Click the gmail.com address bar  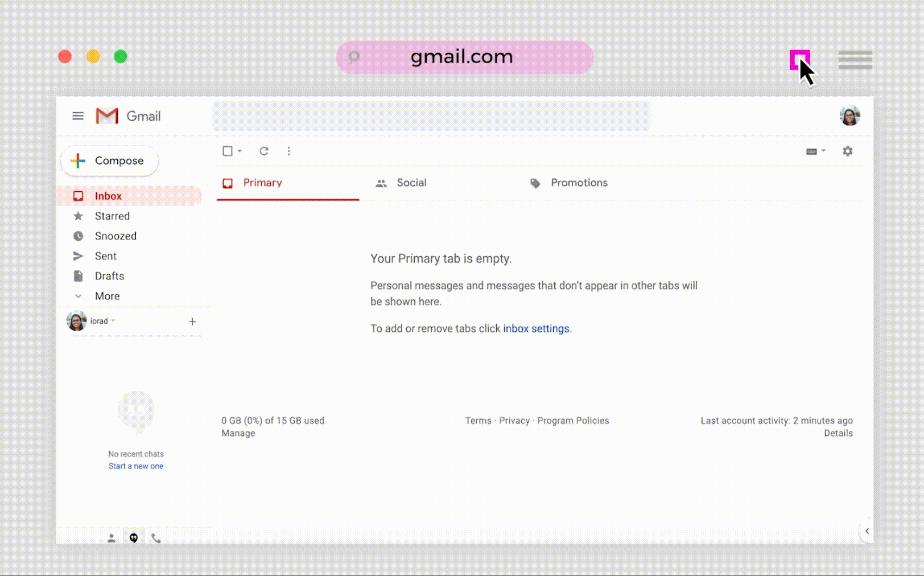coord(465,57)
